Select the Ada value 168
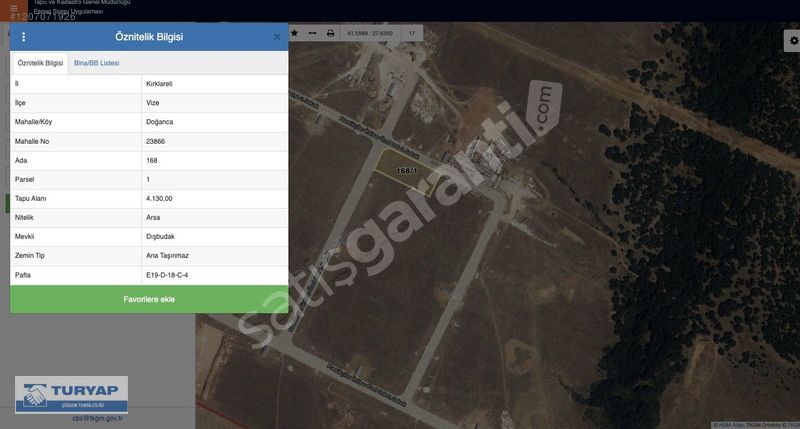The height and width of the screenshot is (429, 800). (152, 160)
